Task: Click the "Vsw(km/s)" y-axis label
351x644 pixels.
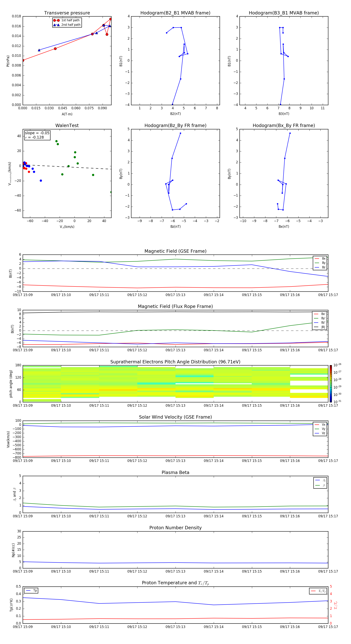Action: click(x=8, y=439)
